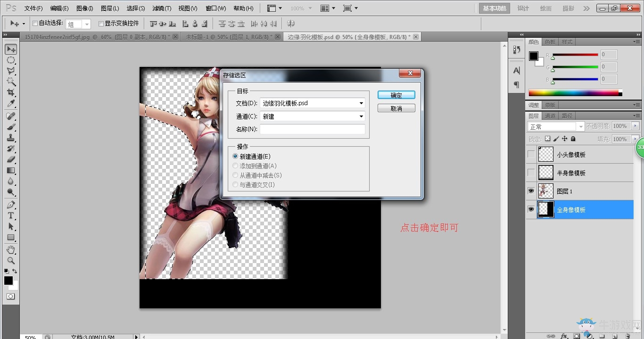Click the red R color slider

click(575, 55)
